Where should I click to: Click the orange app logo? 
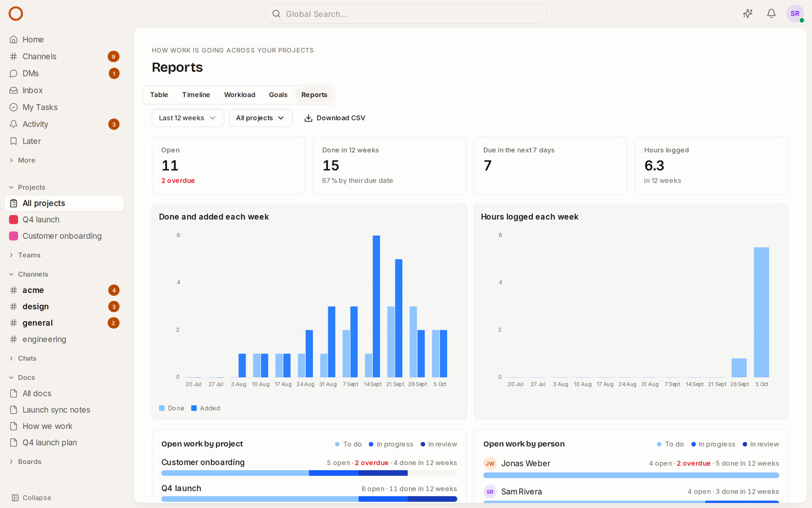[x=16, y=14]
